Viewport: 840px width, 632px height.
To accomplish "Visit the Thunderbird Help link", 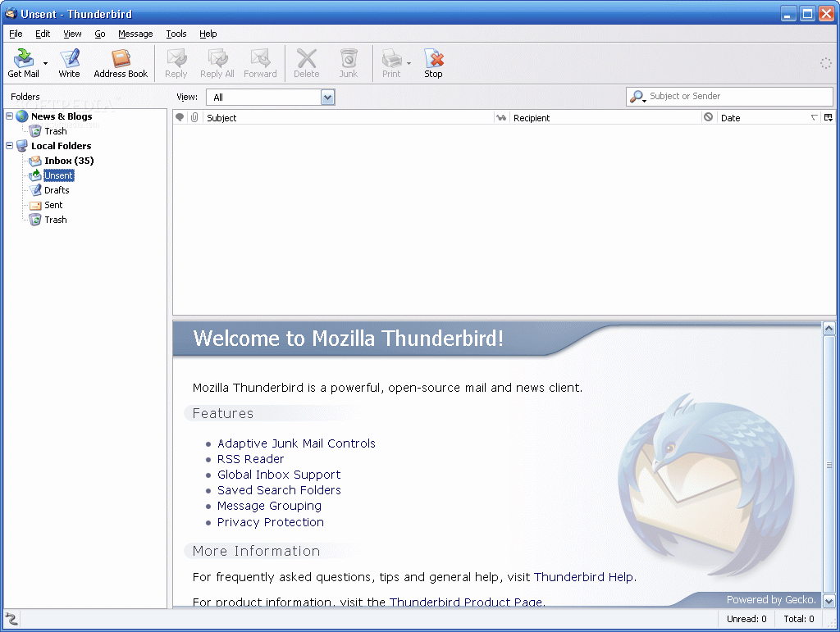I will pos(584,577).
